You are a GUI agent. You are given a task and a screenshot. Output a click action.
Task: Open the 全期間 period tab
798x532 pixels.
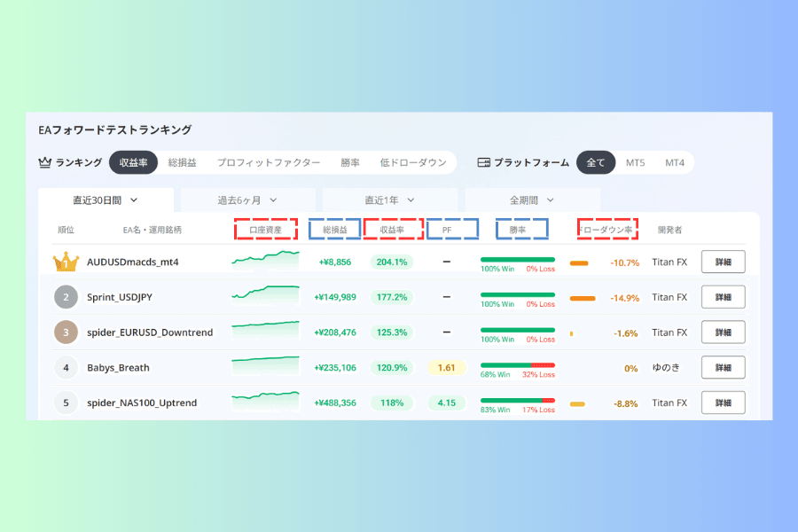click(x=533, y=200)
